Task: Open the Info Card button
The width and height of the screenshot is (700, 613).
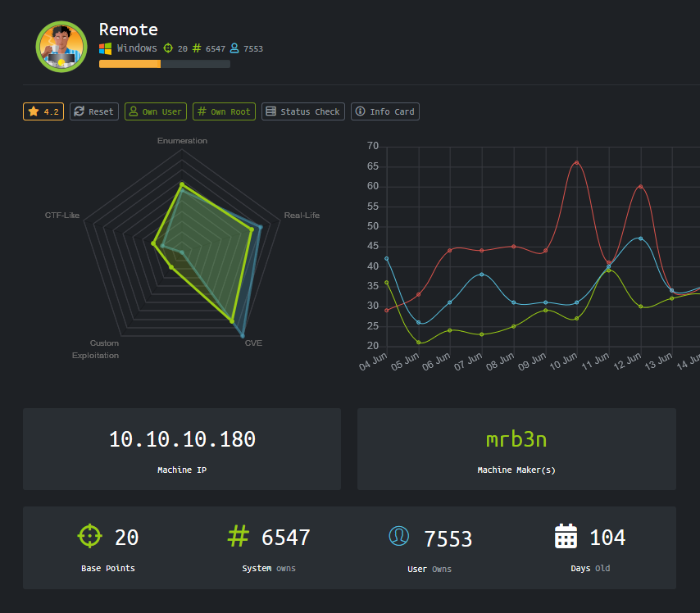Action: [385, 111]
